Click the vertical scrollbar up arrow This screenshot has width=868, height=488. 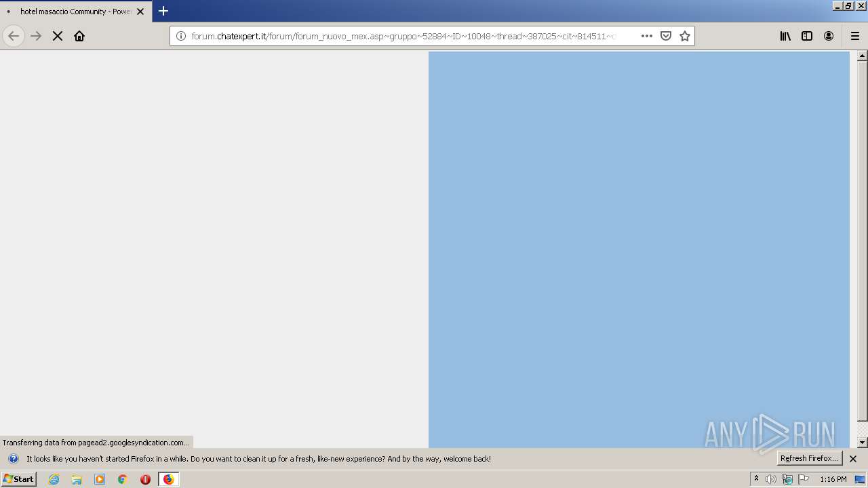tap(863, 56)
